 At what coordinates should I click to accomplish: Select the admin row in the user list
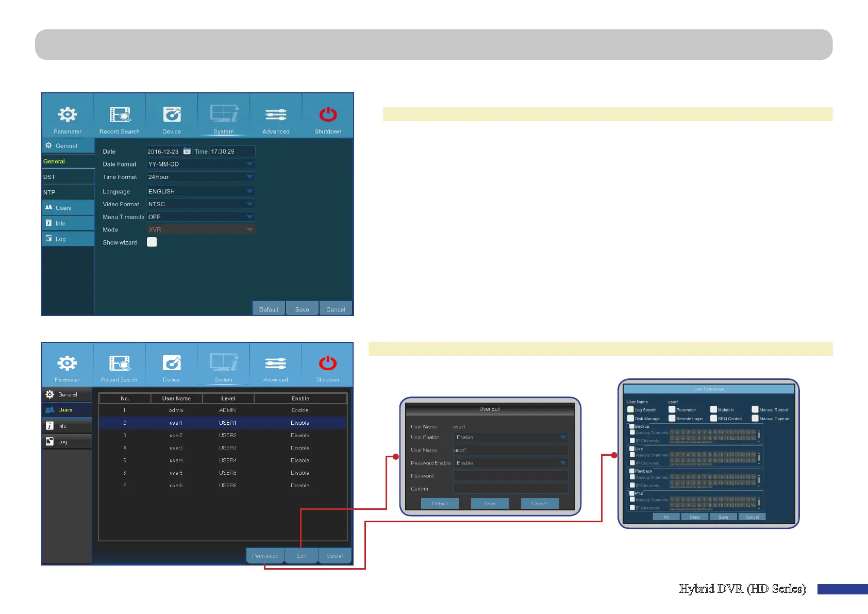(223, 410)
